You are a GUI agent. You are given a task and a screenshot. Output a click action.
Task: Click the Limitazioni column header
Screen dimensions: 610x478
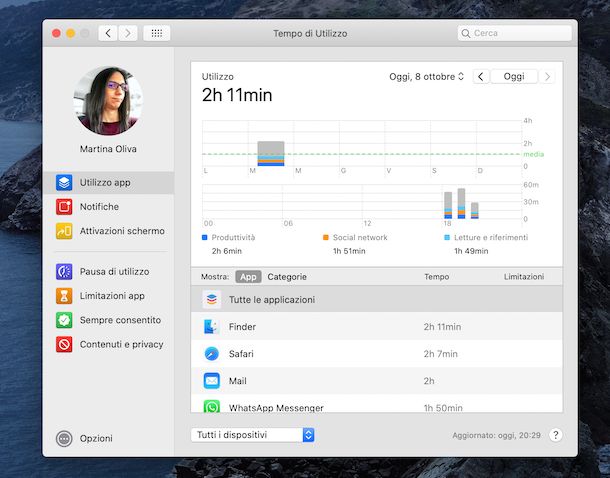[x=524, y=277]
